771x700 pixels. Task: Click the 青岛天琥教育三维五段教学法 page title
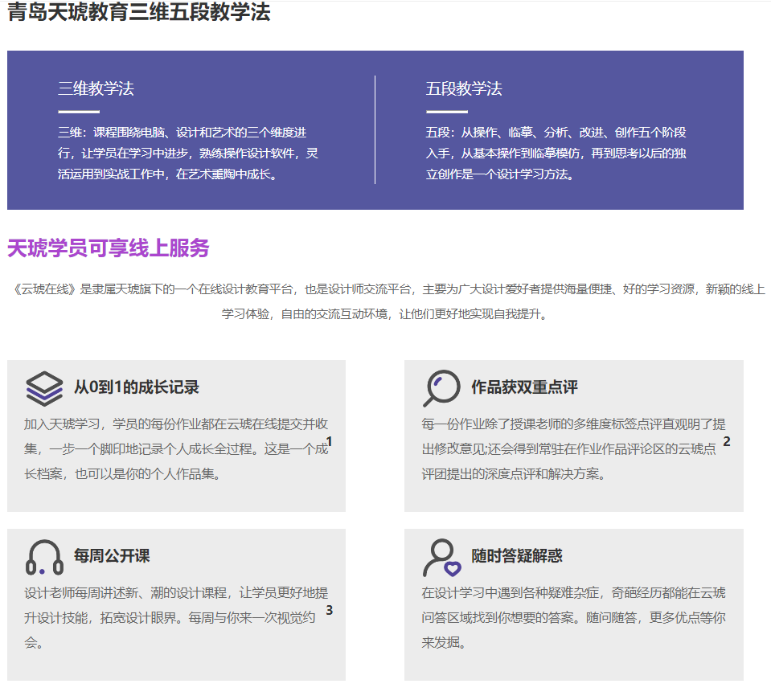(x=138, y=13)
